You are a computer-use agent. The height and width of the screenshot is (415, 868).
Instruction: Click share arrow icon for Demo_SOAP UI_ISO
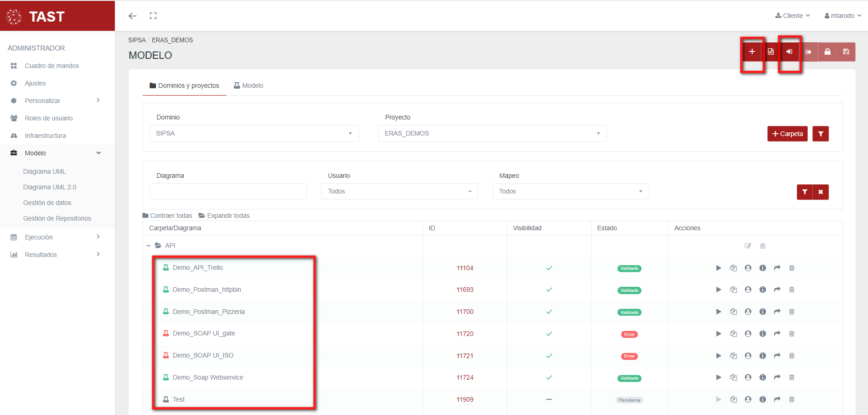777,356
